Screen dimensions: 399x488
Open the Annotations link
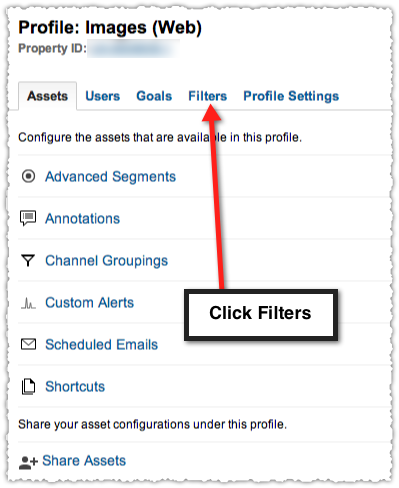tap(82, 219)
